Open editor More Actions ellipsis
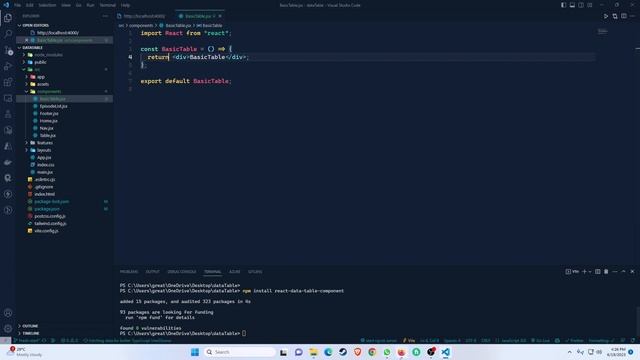640x360 pixels. coord(632,16)
